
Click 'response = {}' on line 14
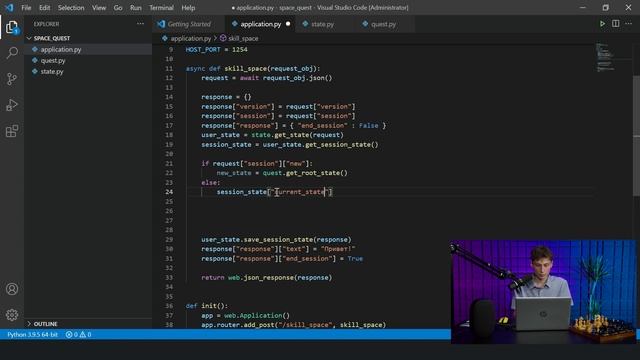226,97
